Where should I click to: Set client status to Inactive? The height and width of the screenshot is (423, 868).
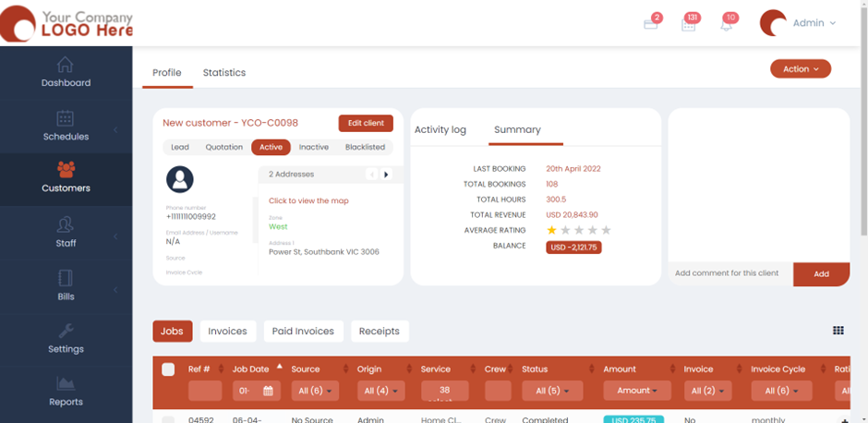tap(313, 147)
